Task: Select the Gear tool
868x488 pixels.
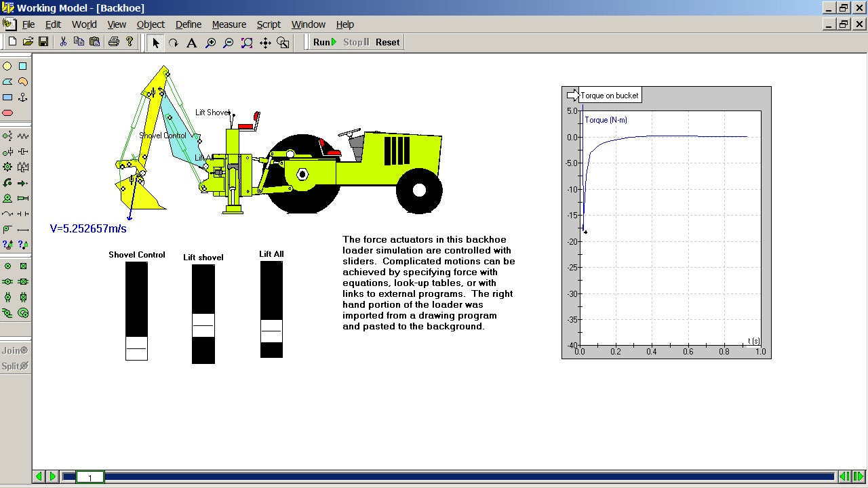Action: coord(7,167)
